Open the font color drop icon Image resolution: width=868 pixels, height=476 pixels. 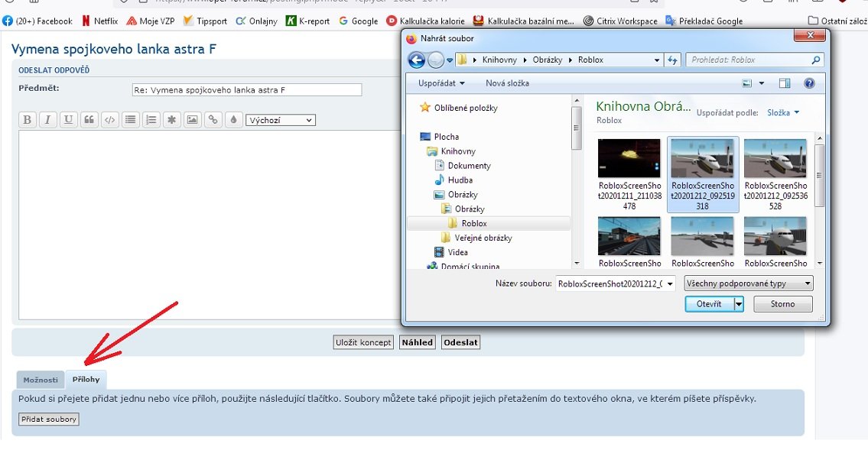(x=233, y=120)
